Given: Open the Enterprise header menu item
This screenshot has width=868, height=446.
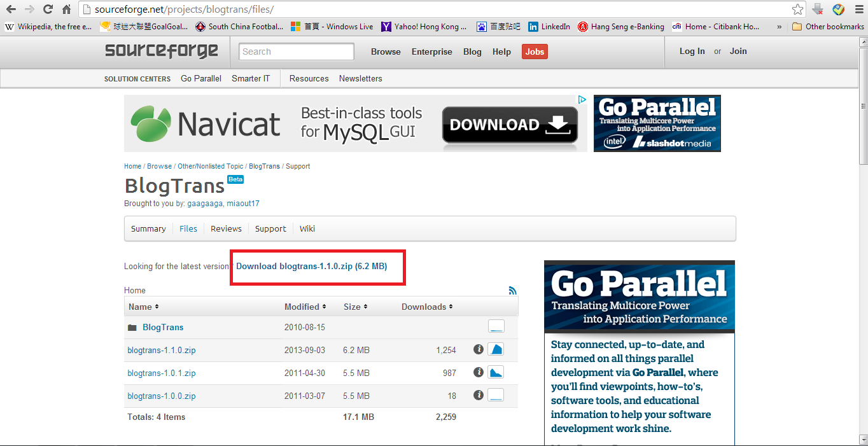Looking at the screenshot, I should [x=432, y=52].
